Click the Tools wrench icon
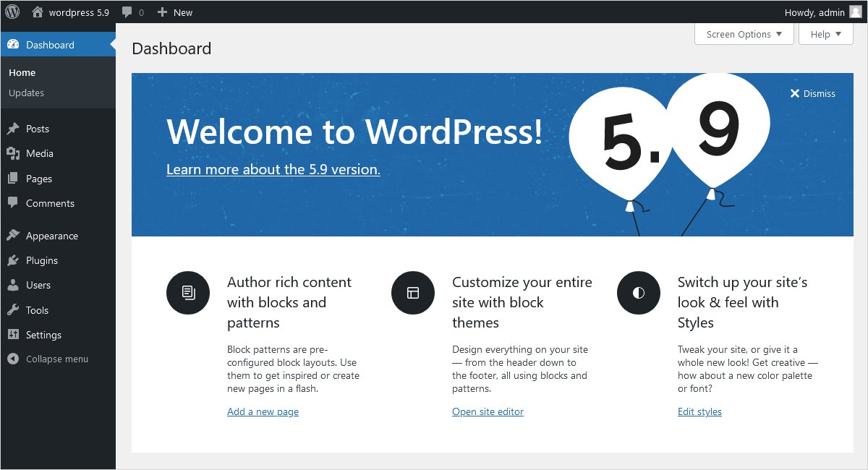 (x=13, y=310)
